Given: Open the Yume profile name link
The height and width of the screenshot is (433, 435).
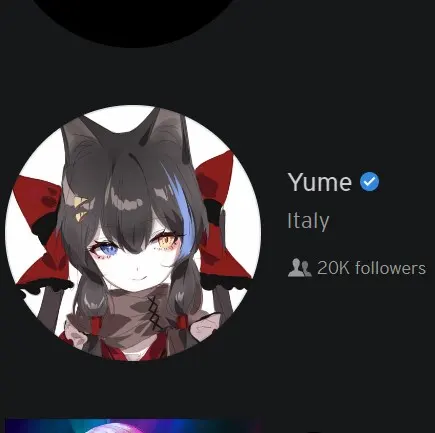Looking at the screenshot, I should (320, 182).
